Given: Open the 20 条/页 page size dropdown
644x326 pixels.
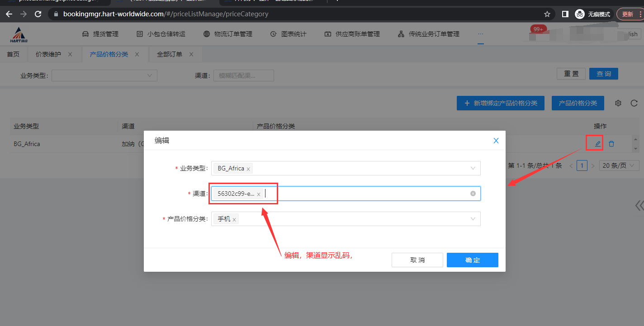Looking at the screenshot, I should point(619,165).
